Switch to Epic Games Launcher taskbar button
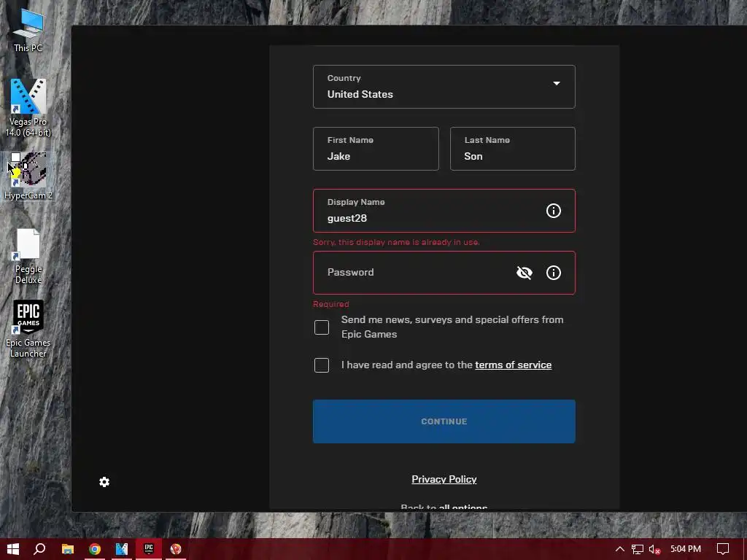 (x=149, y=549)
